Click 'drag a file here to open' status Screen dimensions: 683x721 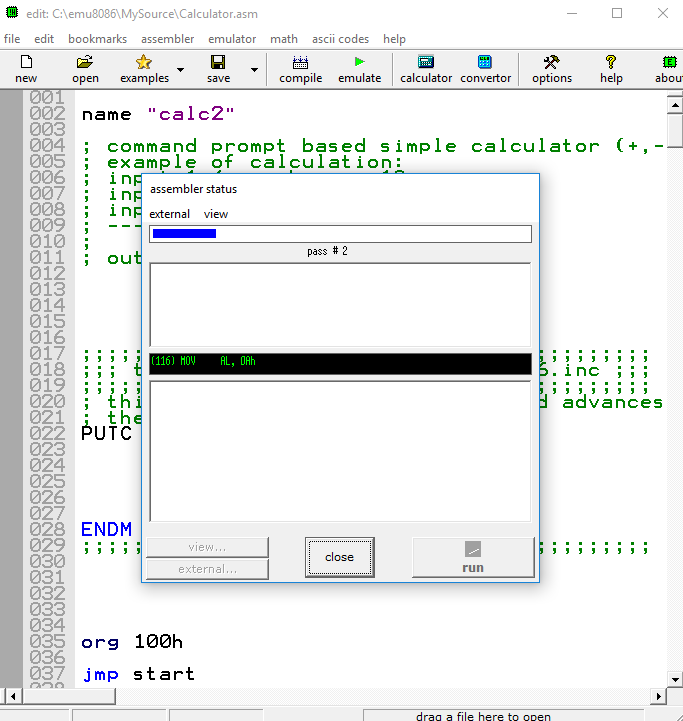[x=483, y=716]
